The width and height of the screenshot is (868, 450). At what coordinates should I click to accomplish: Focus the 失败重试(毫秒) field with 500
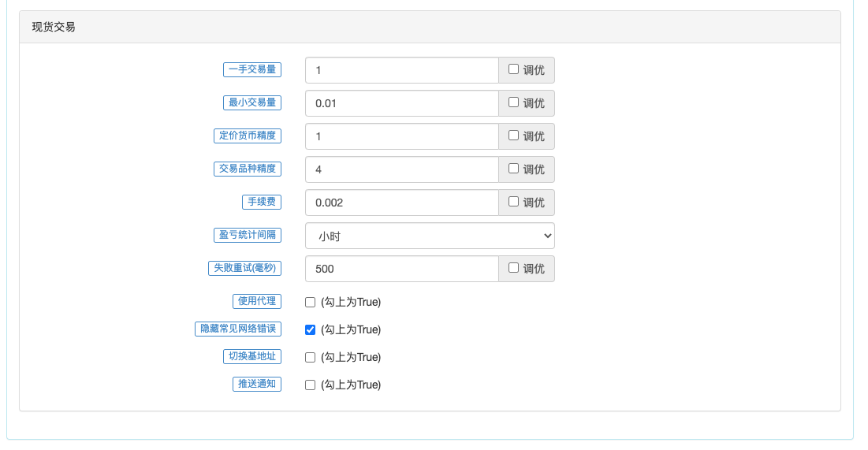[x=401, y=269]
